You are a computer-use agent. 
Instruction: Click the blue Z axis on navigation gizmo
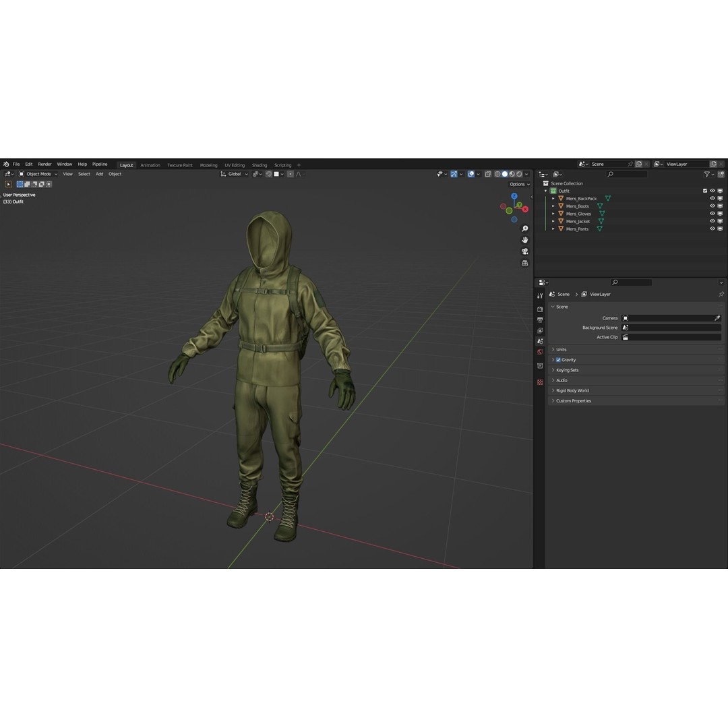514,196
